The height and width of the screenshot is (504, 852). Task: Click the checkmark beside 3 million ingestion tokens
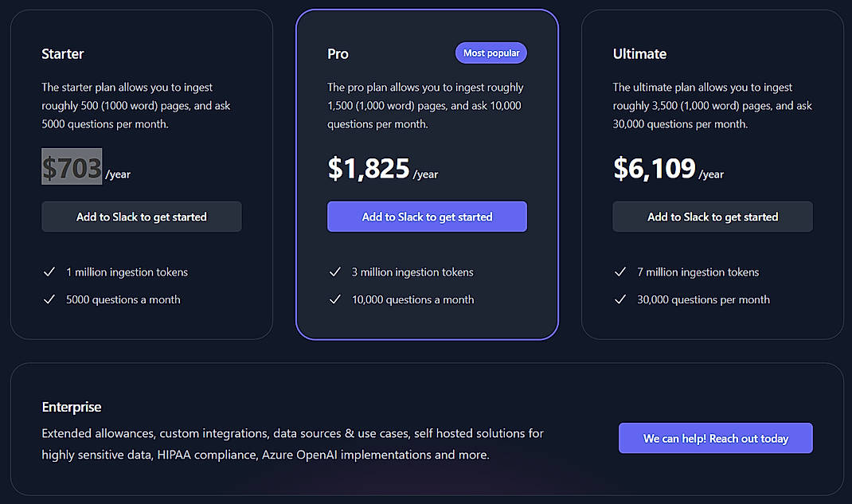pos(337,272)
